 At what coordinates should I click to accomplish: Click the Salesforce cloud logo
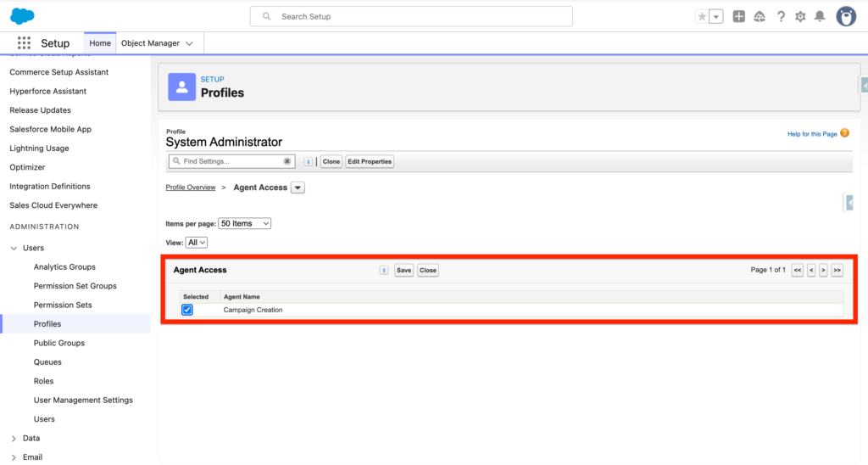(x=22, y=16)
